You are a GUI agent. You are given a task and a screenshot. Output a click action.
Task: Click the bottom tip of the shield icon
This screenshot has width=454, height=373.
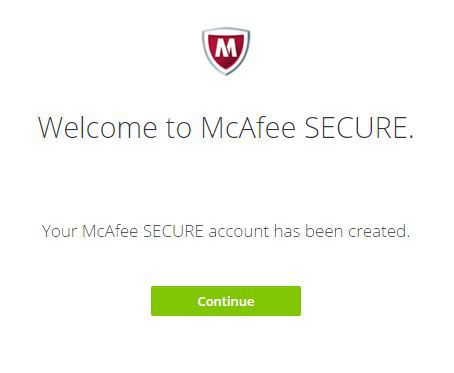[226, 73]
